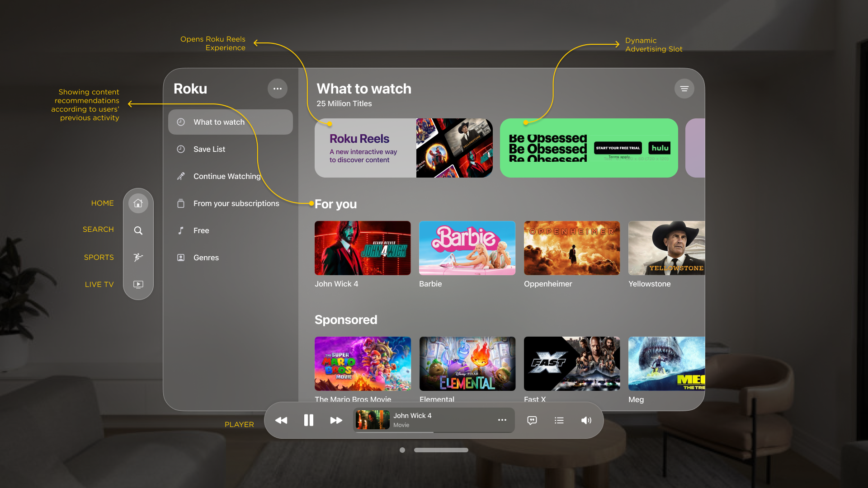Open the Barbie movie thumbnail

467,248
